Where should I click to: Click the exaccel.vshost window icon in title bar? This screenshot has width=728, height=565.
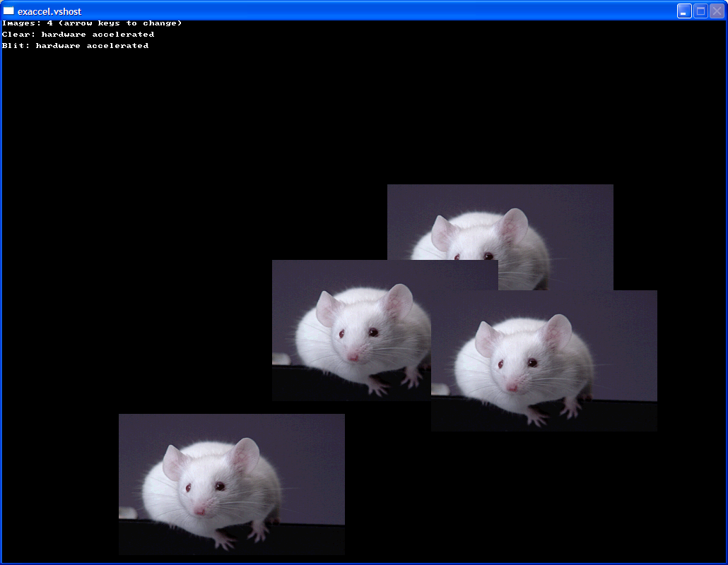8,11
